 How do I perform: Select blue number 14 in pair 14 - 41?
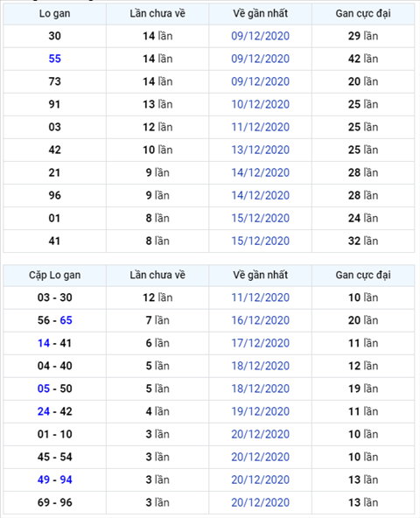click(x=44, y=343)
